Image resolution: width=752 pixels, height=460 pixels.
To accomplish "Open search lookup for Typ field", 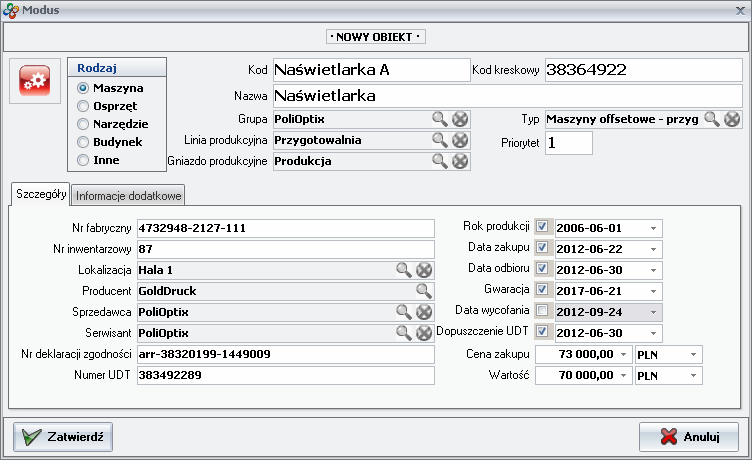I will coord(712,119).
